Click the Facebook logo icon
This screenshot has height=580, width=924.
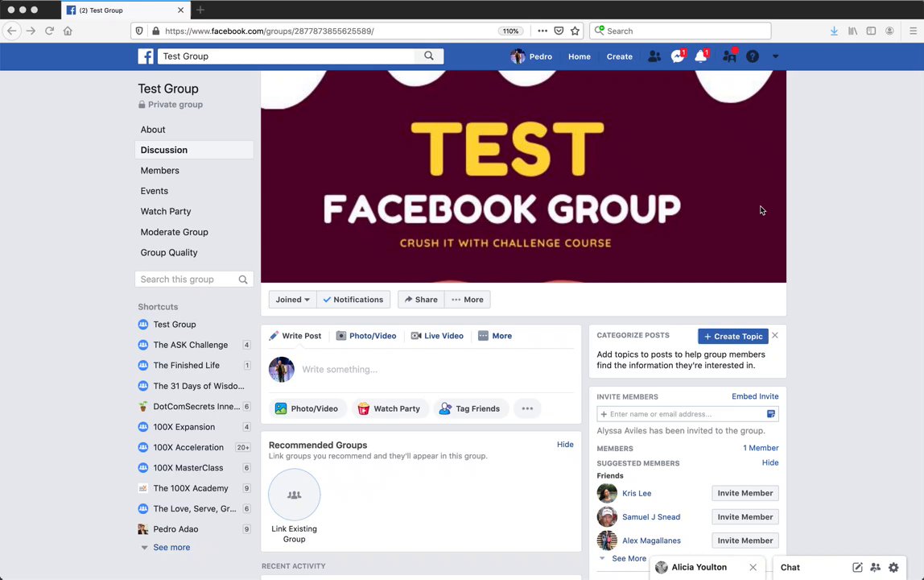click(x=146, y=56)
